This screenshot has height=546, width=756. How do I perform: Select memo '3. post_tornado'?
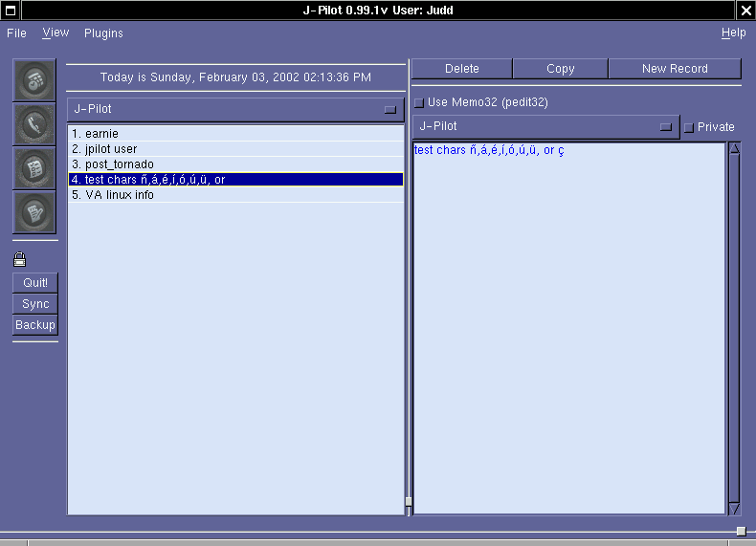pyautogui.click(x=235, y=164)
